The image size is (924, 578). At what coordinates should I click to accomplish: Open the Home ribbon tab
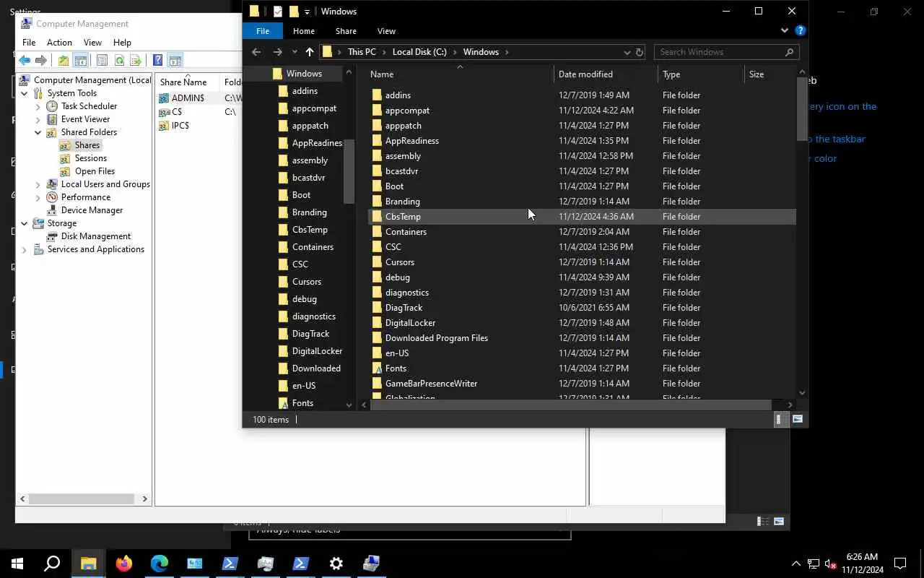click(x=304, y=31)
